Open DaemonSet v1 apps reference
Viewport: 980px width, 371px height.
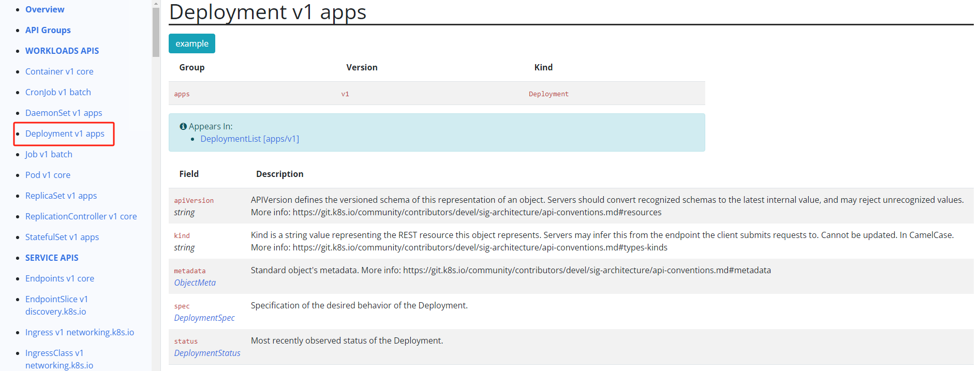[64, 113]
